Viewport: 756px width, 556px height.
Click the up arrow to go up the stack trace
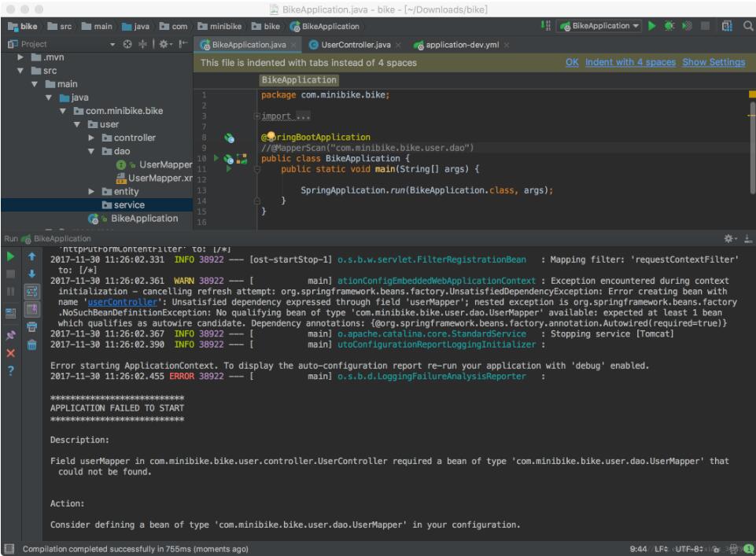pos(31,256)
